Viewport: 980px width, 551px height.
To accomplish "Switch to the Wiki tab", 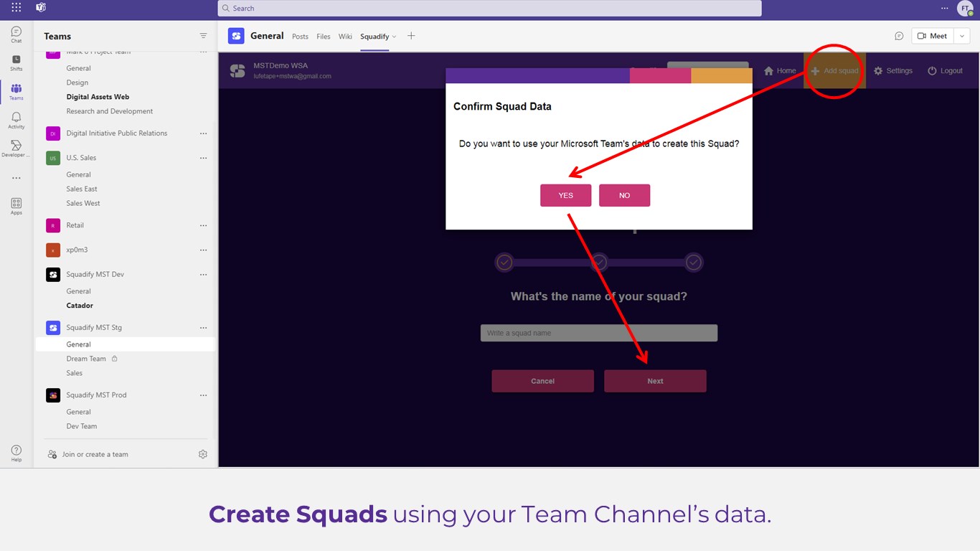I will click(x=345, y=37).
